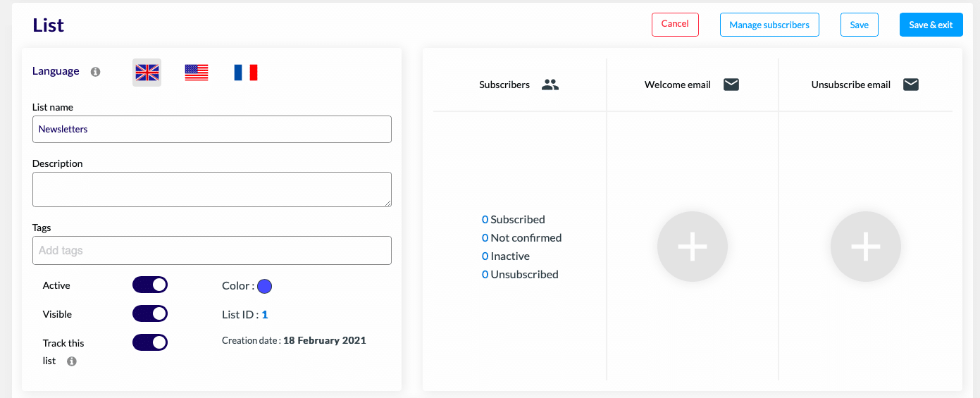Open Manage subscribers

tap(769, 25)
